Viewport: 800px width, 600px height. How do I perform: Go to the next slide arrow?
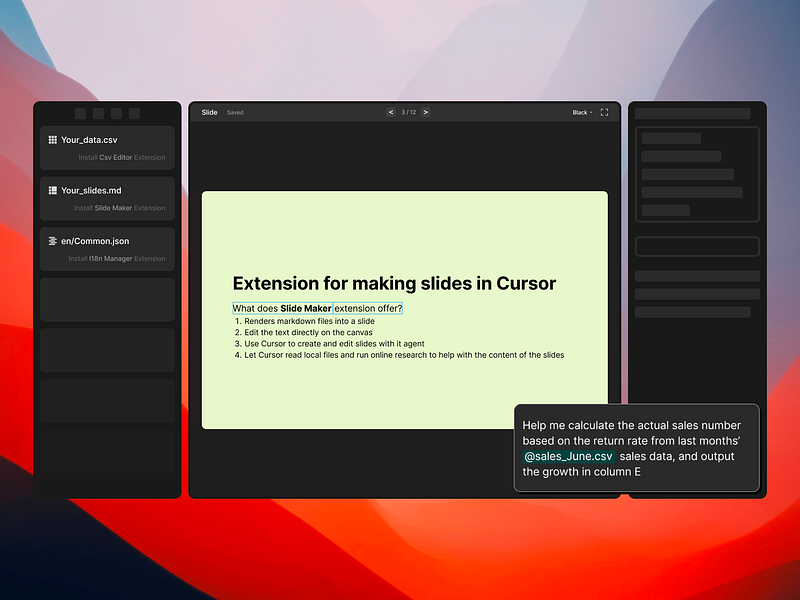(426, 112)
